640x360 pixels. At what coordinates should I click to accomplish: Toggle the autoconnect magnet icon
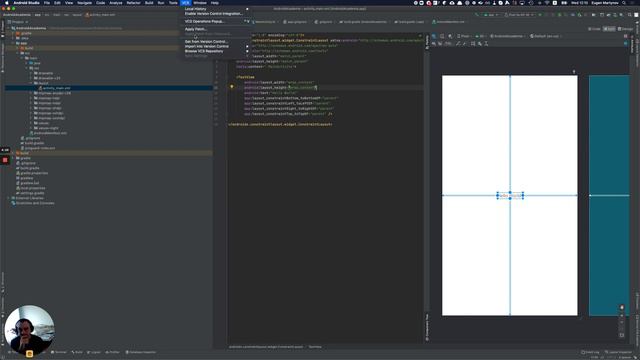pyautogui.click(x=440, y=43)
